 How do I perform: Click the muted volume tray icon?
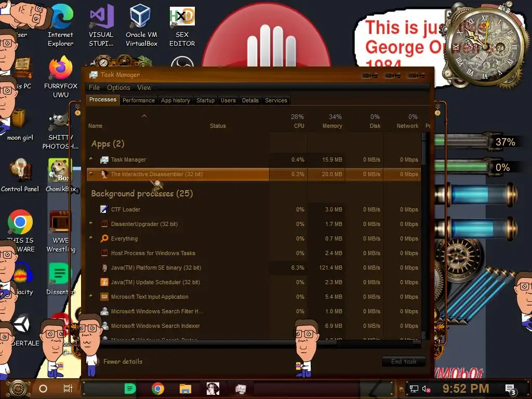click(x=426, y=389)
